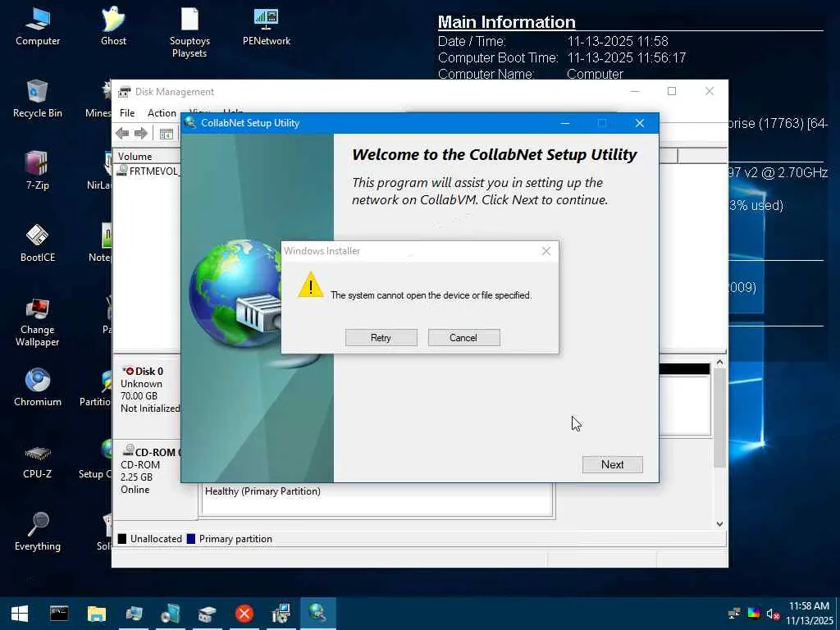
Task: Click the disk pane scrollbar up arrow
Action: (x=720, y=363)
